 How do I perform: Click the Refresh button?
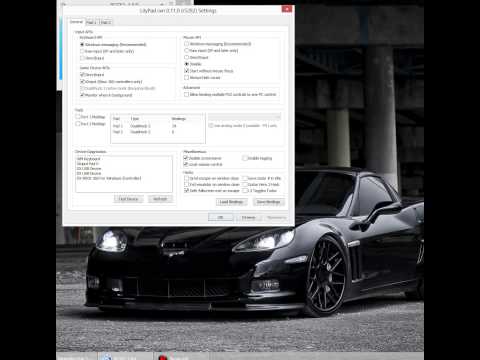point(160,199)
